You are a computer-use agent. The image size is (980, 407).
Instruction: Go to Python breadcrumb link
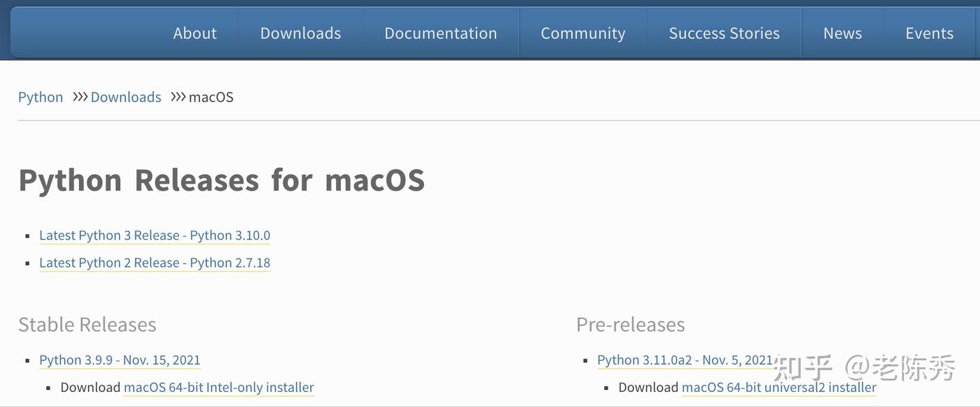(x=40, y=96)
